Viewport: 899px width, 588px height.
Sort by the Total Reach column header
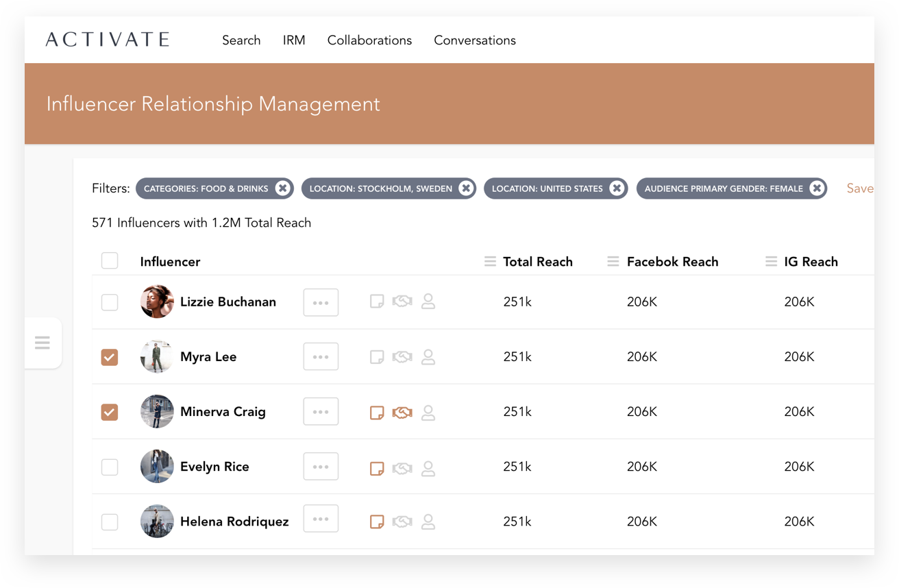pos(538,262)
